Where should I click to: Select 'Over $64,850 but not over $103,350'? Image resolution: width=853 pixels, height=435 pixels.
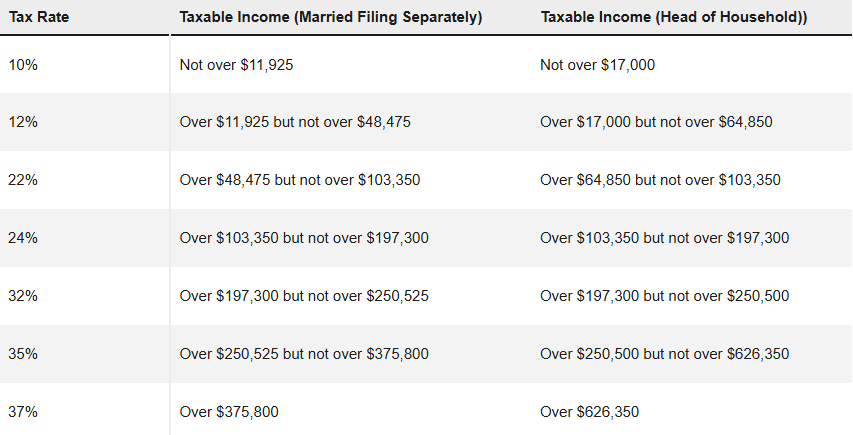660,180
